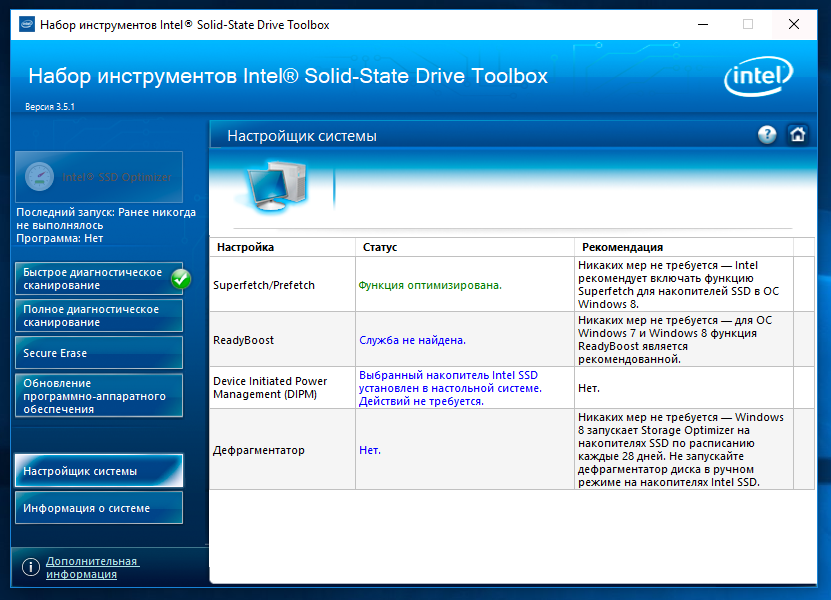Open the Дополнительная информация link
The height and width of the screenshot is (600, 831).
point(92,567)
